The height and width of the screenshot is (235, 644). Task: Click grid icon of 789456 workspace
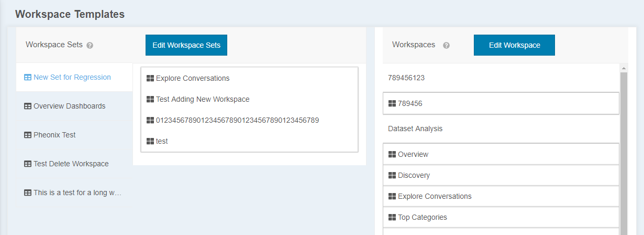pos(392,103)
